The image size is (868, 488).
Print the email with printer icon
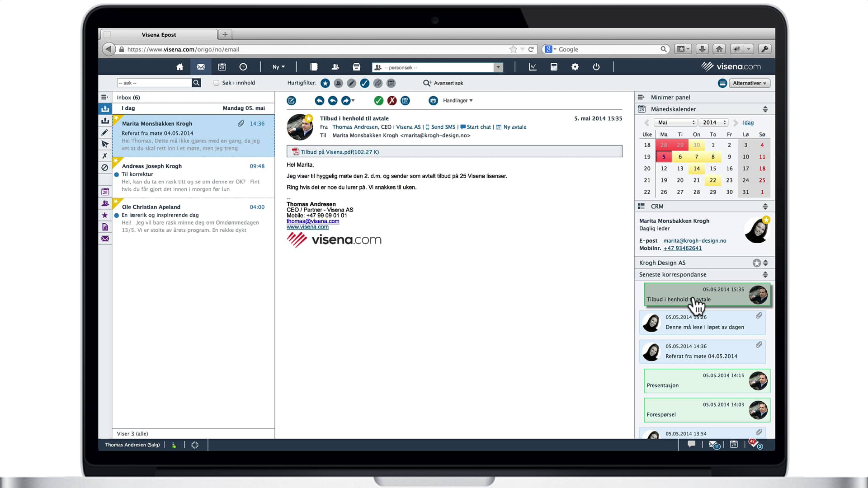(434, 101)
